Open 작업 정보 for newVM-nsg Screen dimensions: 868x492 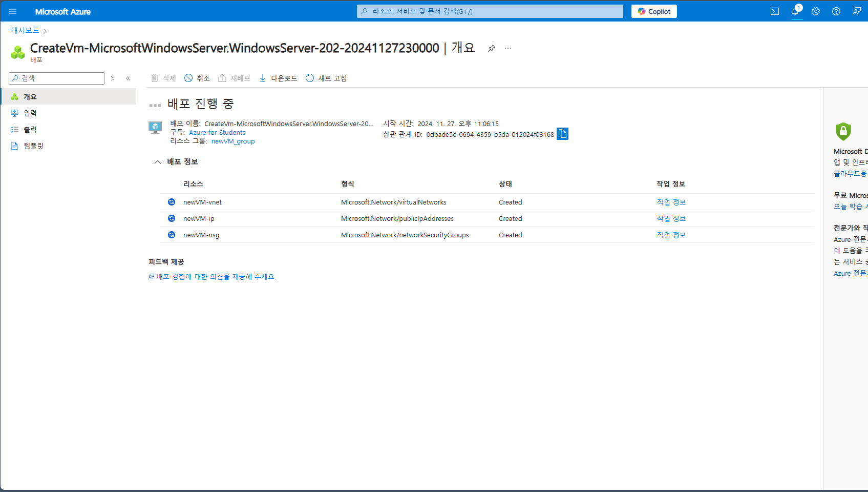click(x=671, y=235)
